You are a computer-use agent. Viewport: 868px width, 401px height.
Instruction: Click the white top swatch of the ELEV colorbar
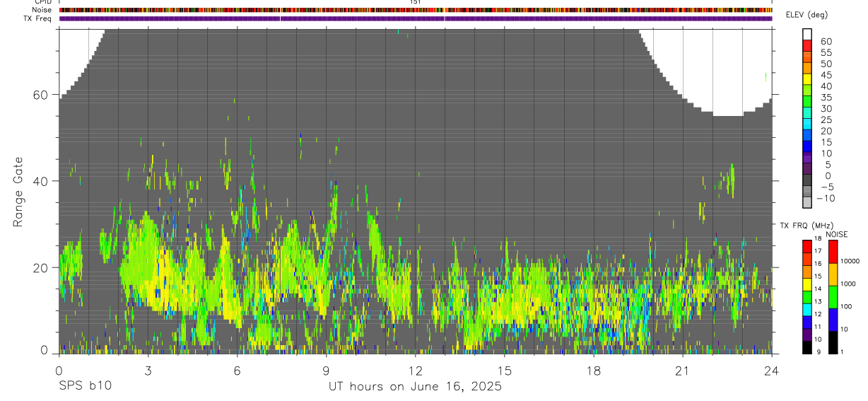tap(807, 35)
